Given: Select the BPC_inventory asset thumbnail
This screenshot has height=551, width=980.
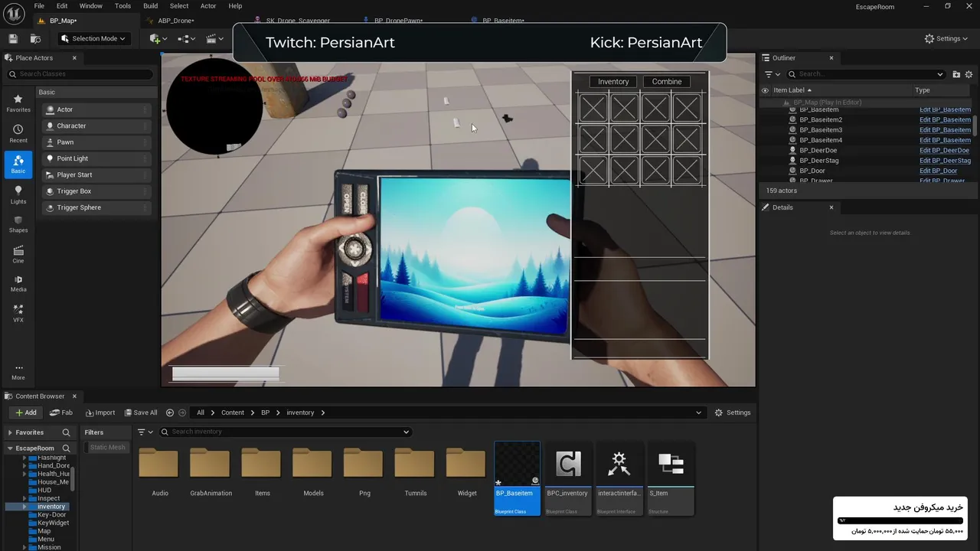Looking at the screenshot, I should (x=567, y=479).
